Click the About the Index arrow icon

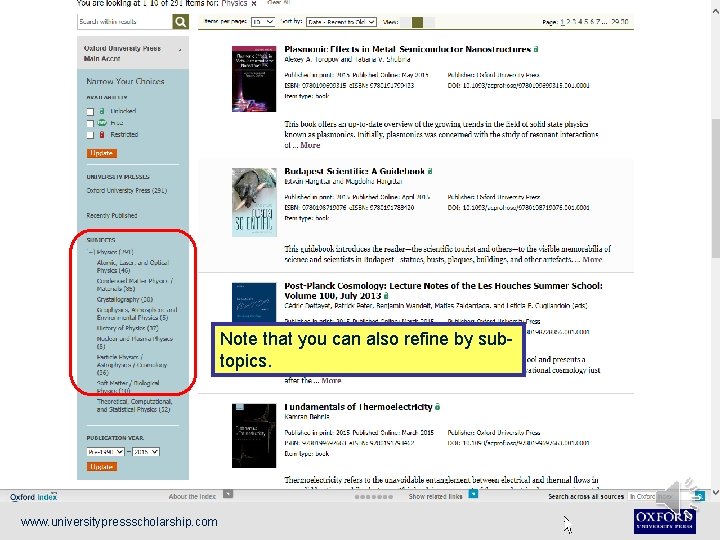228,494
